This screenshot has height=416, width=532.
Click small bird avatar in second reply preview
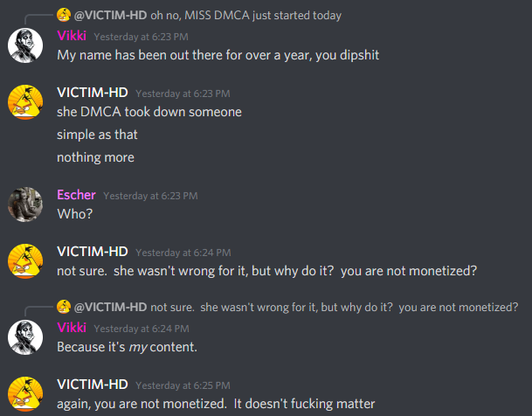(64, 307)
